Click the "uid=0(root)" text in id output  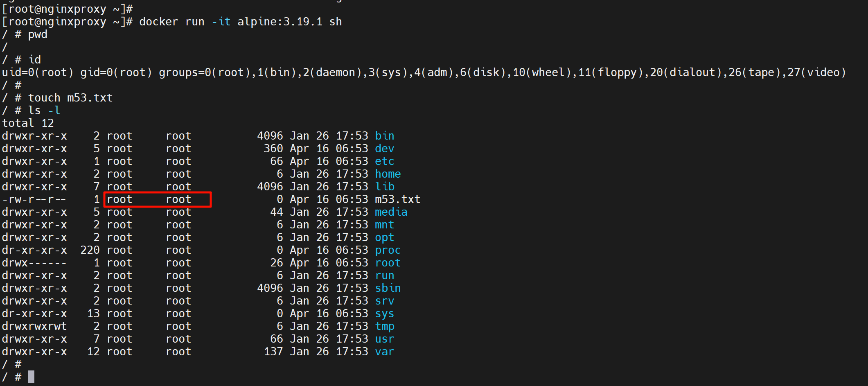coord(38,72)
